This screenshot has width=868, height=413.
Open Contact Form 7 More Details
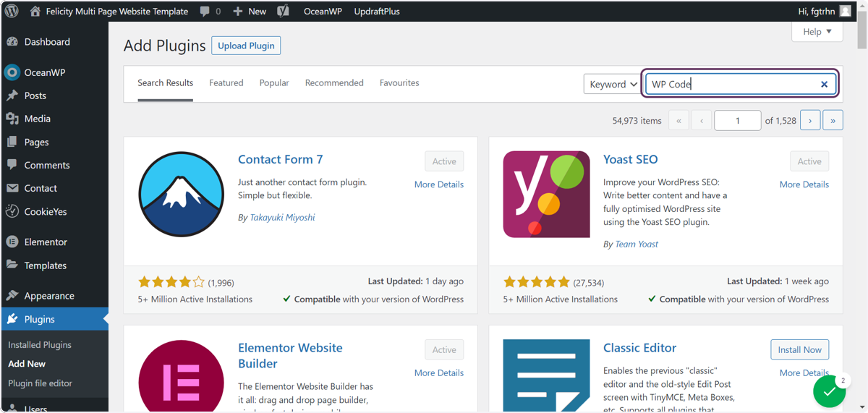pos(439,184)
